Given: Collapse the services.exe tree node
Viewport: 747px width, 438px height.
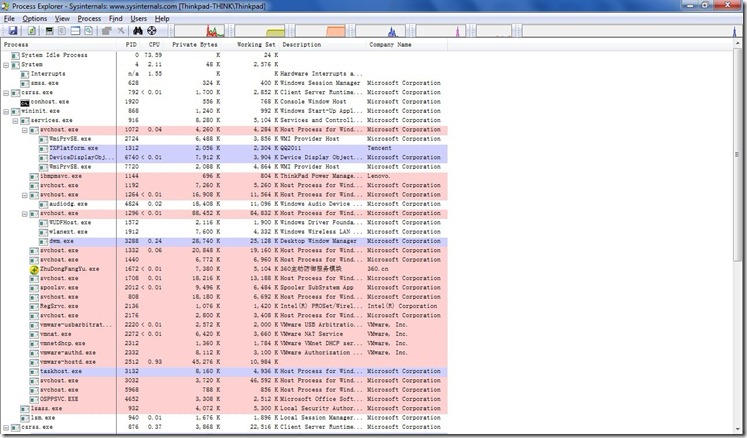Looking at the screenshot, I should [x=15, y=119].
